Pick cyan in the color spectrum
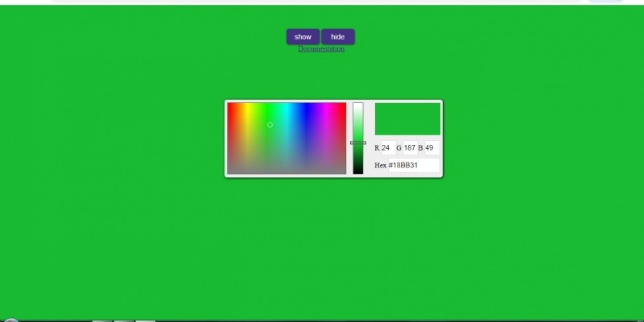The width and height of the screenshot is (644, 322). tap(287, 105)
